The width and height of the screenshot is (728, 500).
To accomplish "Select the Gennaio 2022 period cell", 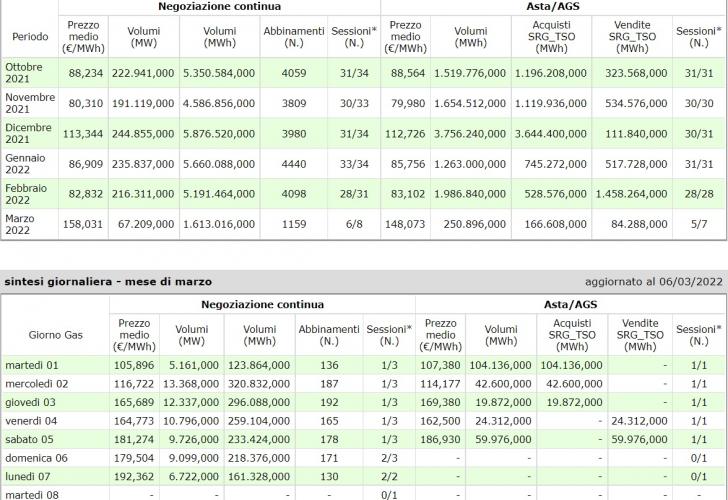I will (x=27, y=163).
